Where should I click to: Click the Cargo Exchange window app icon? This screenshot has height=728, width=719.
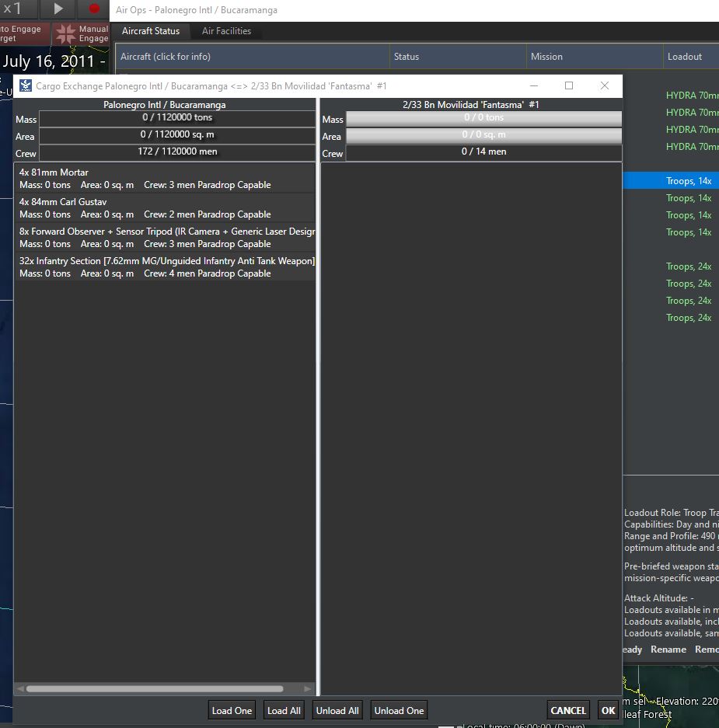click(26, 86)
